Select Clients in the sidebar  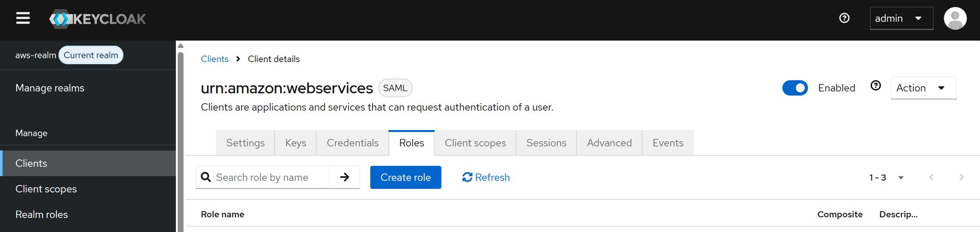point(88,163)
